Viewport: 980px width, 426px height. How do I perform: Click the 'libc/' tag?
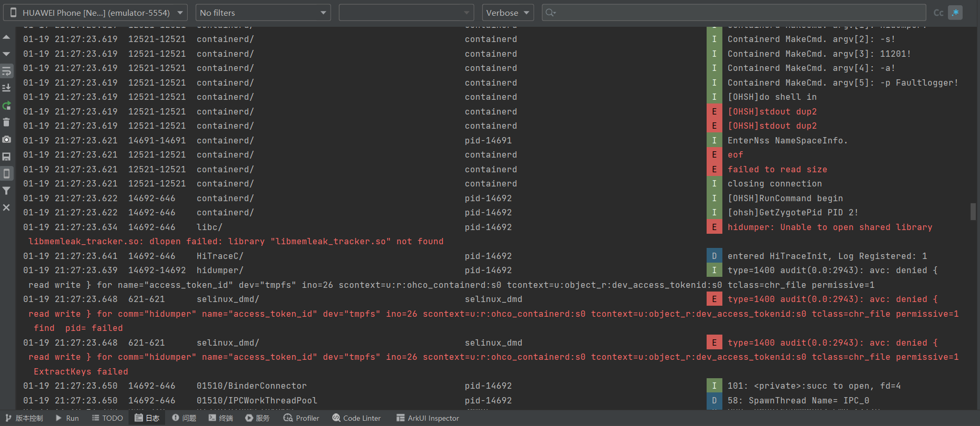pyautogui.click(x=209, y=227)
